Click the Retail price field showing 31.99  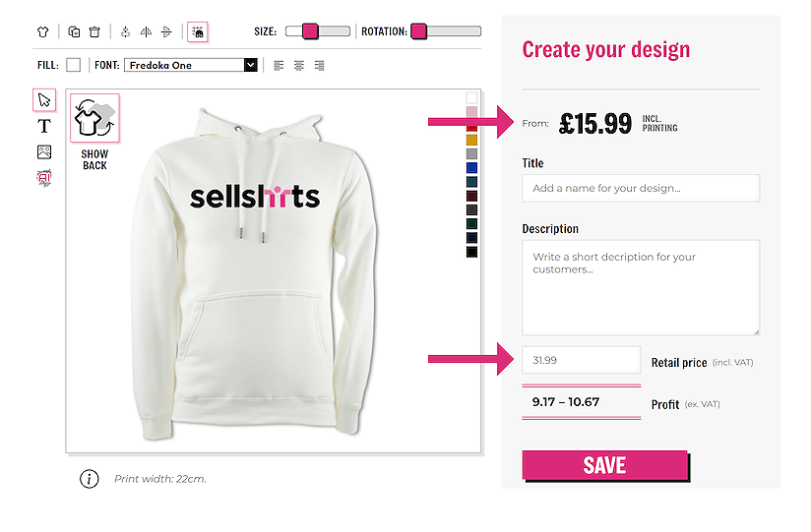(x=581, y=360)
